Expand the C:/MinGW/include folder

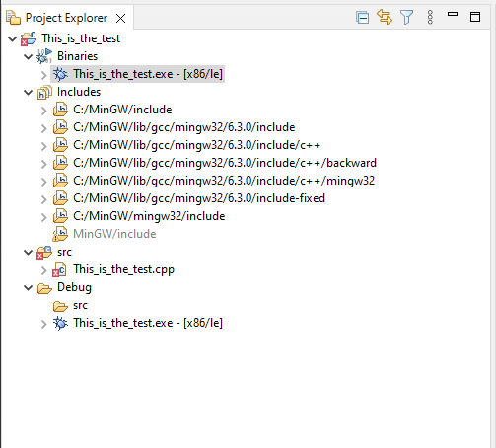44,111
